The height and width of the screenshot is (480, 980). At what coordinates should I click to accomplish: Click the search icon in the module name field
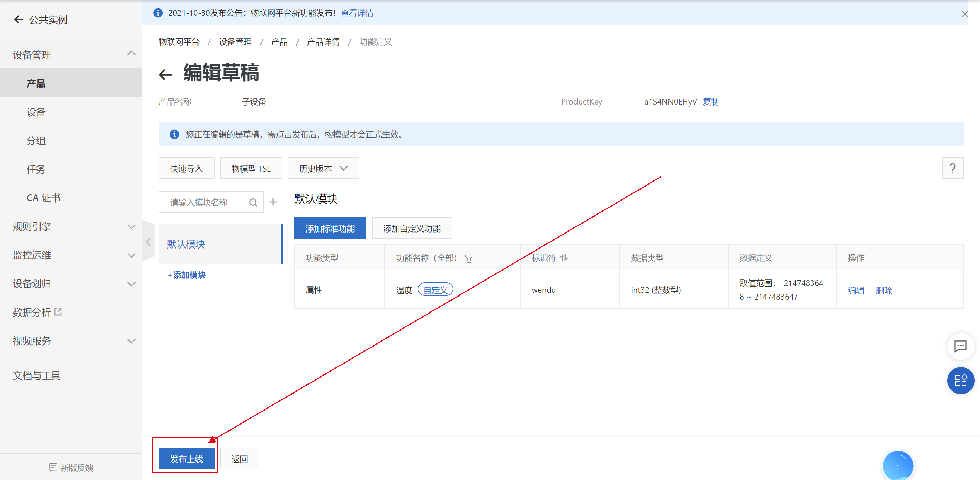point(253,202)
